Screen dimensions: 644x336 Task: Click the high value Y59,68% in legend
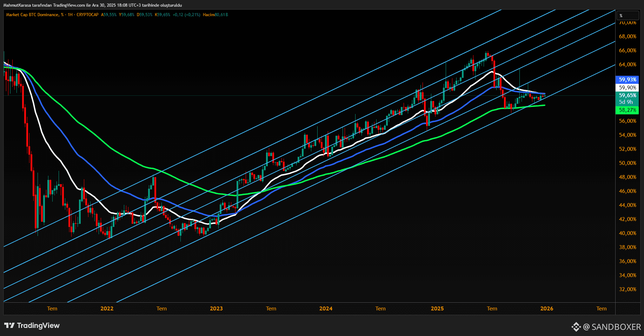(127, 15)
